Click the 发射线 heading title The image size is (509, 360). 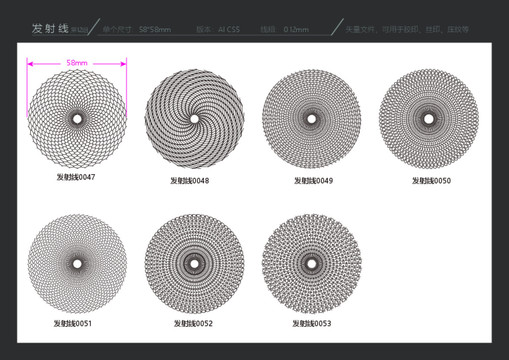pyautogui.click(x=50, y=29)
